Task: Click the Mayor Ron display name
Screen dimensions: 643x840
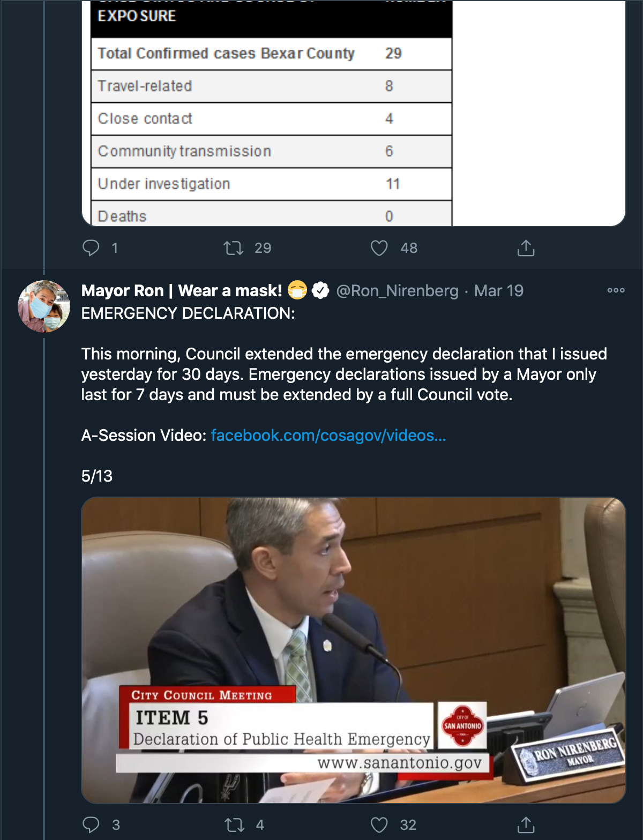Action: coord(182,291)
